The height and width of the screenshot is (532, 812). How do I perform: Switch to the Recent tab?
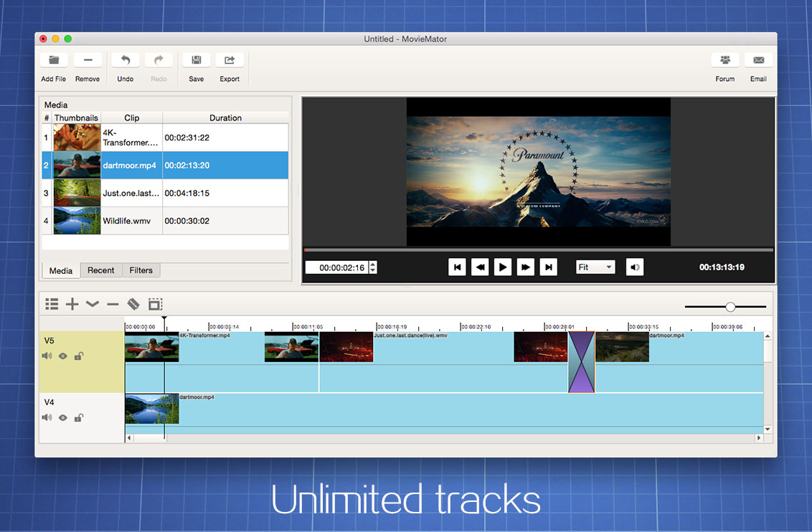click(101, 270)
